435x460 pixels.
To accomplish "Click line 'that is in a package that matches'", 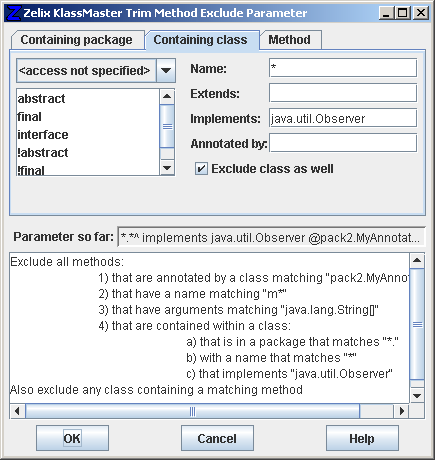I will point(292,342).
